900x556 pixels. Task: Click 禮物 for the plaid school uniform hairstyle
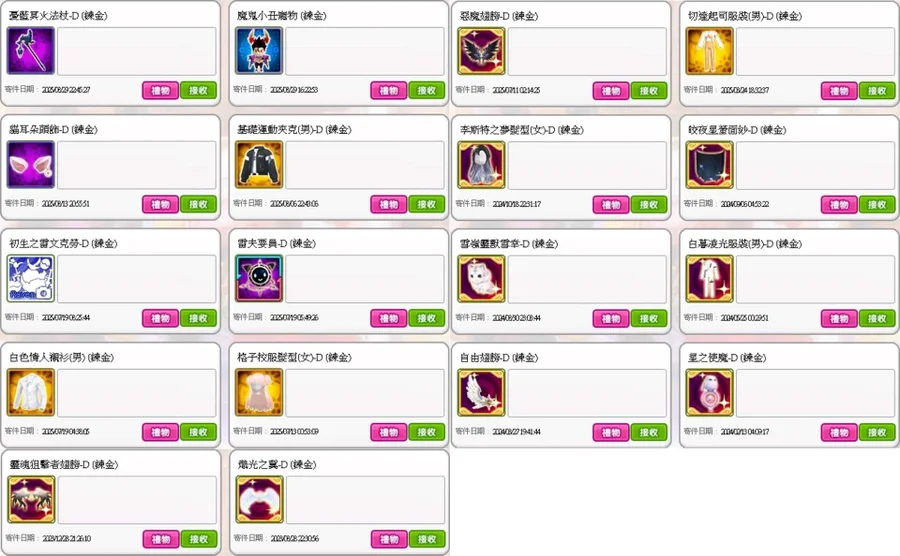coord(389,432)
